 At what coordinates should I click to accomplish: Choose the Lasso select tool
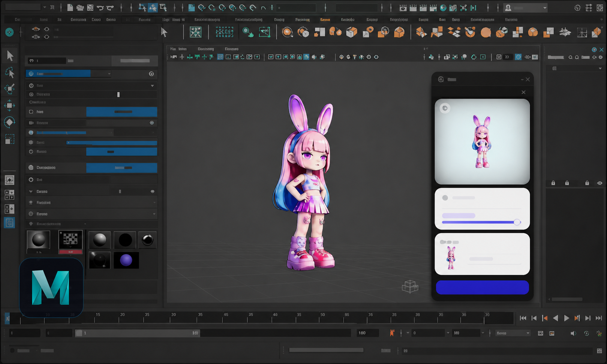click(x=10, y=72)
